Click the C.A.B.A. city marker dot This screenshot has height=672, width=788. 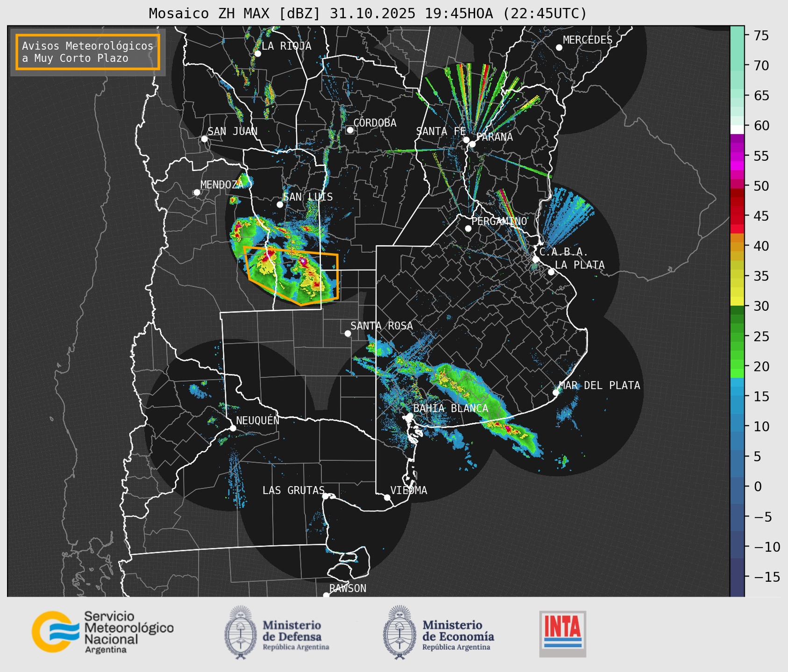click(x=536, y=259)
